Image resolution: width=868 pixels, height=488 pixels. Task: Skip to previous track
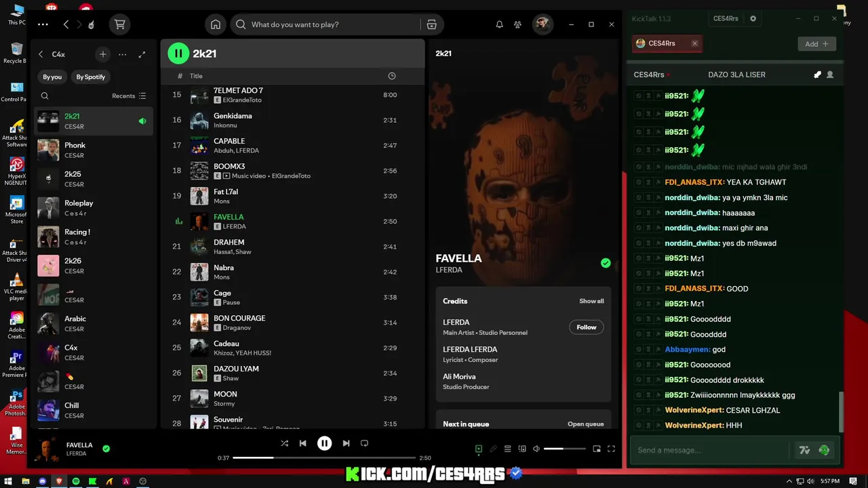[x=303, y=443]
